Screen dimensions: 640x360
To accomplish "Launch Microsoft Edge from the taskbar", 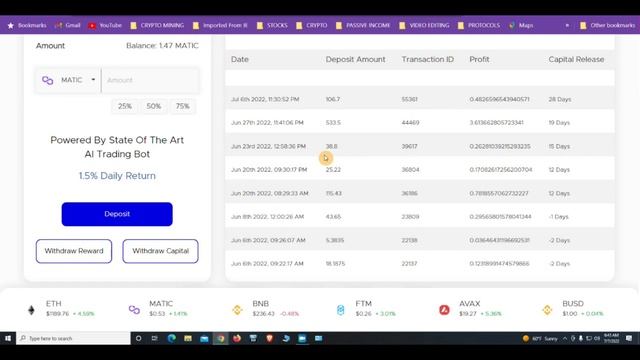I will click(171, 338).
